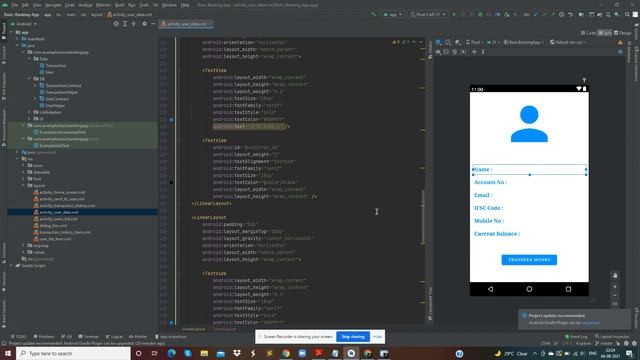The height and width of the screenshot is (360, 640).
Task: Select activity_home_screen.xml in project tree
Action: point(62,192)
